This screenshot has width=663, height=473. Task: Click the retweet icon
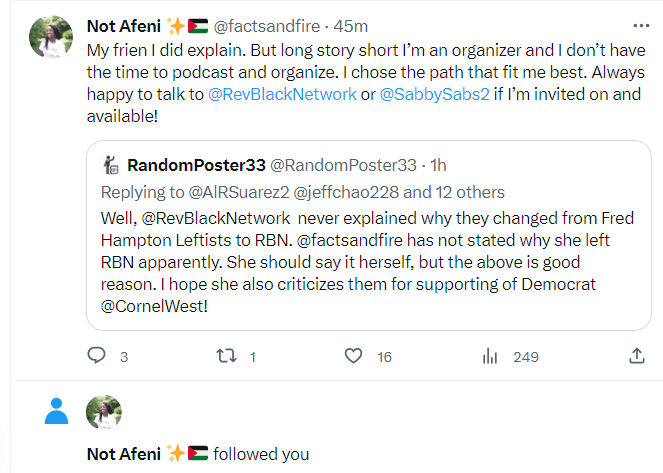[225, 355]
